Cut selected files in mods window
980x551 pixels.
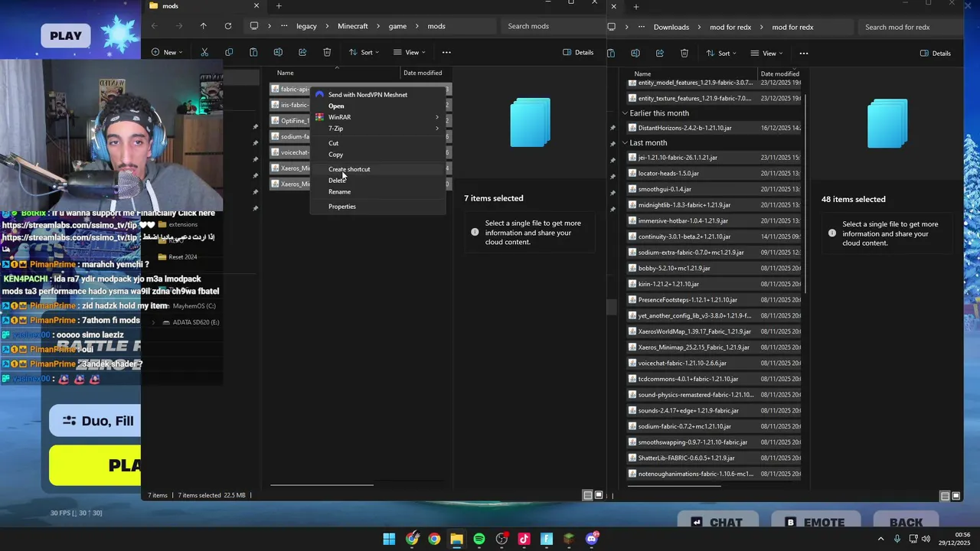204,52
